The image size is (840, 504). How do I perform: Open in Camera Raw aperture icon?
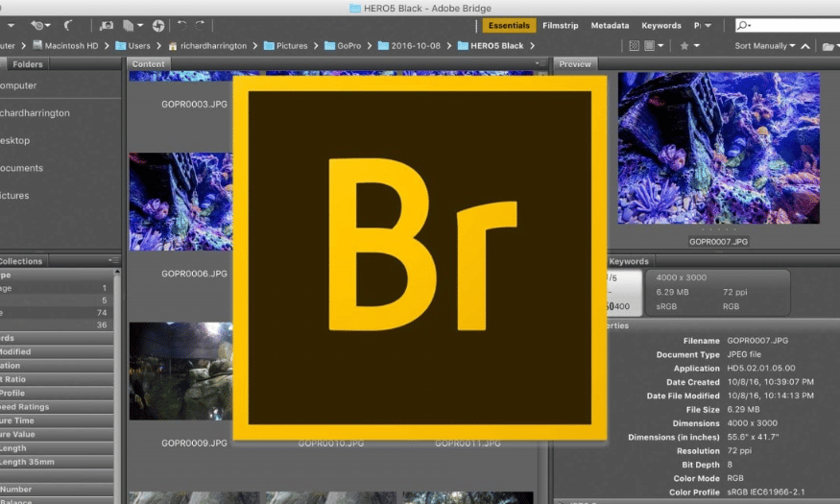coord(158,25)
